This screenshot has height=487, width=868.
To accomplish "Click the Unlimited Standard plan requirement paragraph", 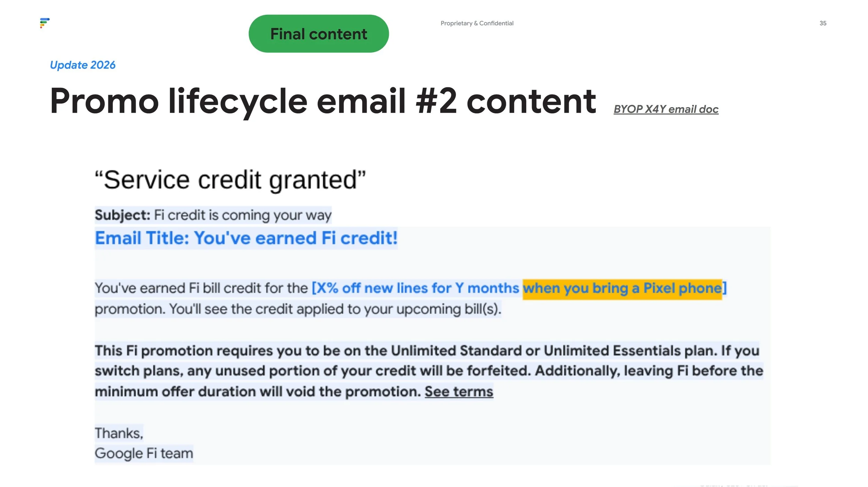I will click(429, 371).
